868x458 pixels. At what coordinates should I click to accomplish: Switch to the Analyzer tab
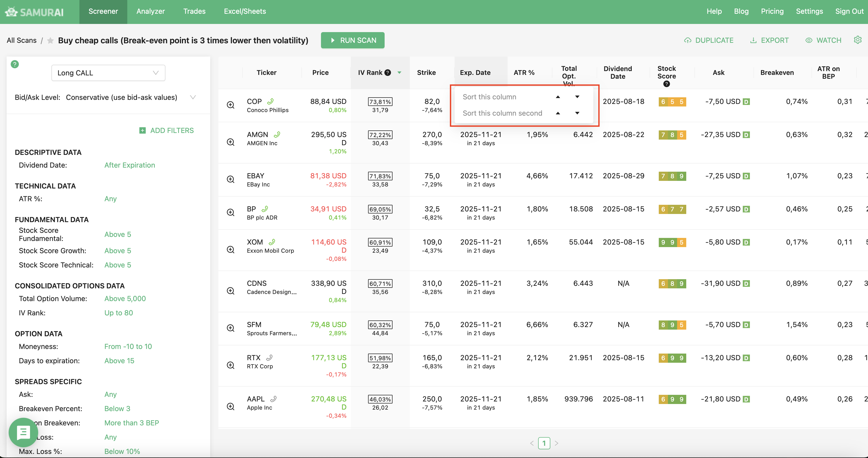150,11
